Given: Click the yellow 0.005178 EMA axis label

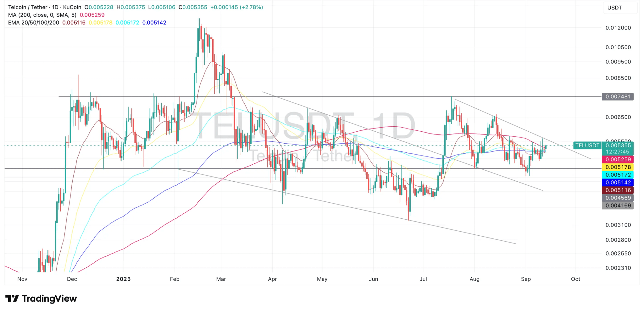Looking at the screenshot, I should [x=618, y=167].
